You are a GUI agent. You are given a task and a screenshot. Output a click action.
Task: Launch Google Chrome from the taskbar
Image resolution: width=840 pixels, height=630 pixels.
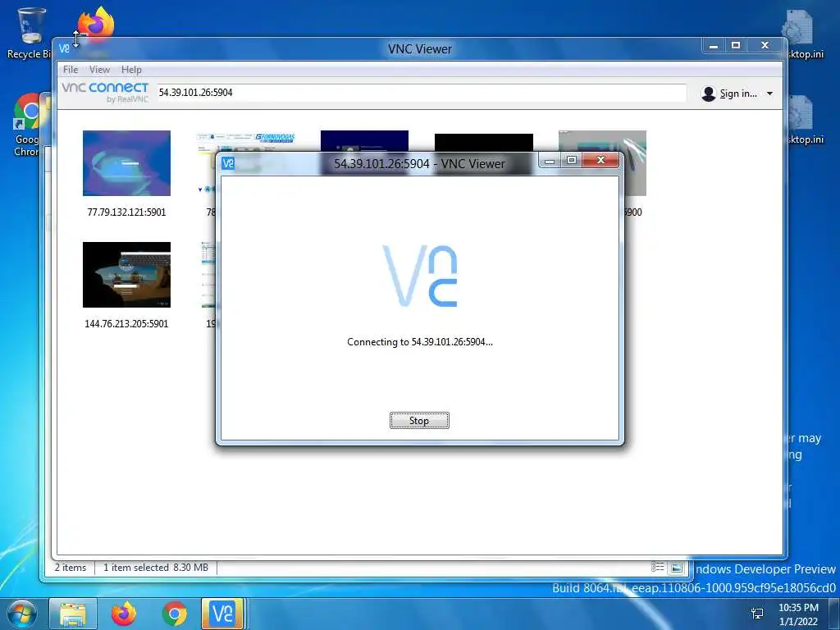point(175,614)
